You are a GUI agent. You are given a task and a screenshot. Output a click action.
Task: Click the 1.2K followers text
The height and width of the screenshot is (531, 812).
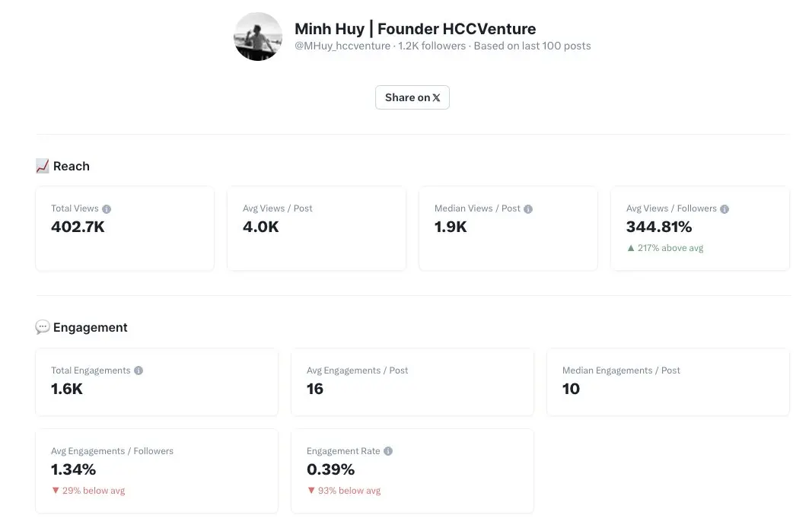pos(432,46)
